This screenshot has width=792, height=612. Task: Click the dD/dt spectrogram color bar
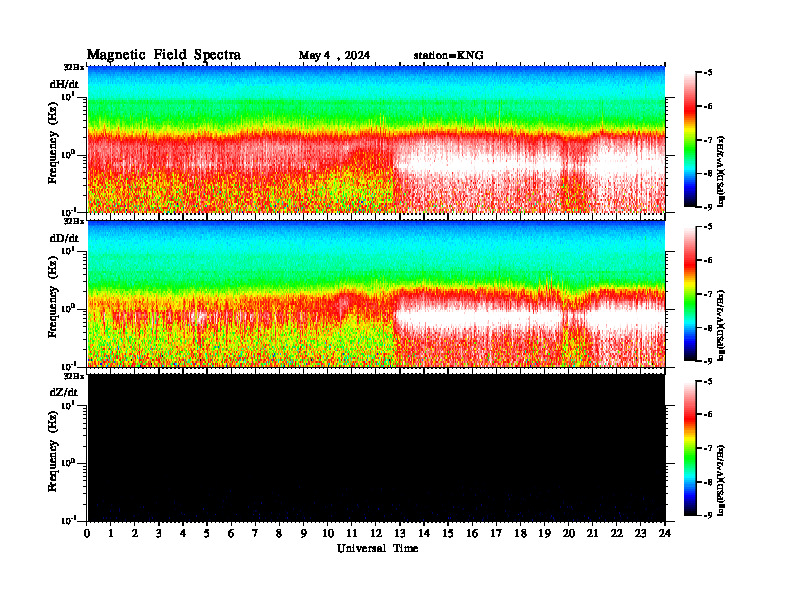pos(689,294)
